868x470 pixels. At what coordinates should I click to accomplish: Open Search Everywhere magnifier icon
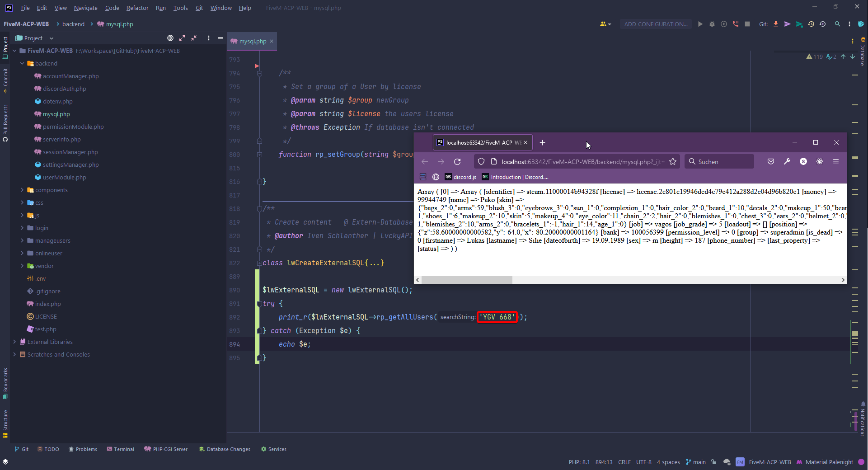(x=837, y=24)
